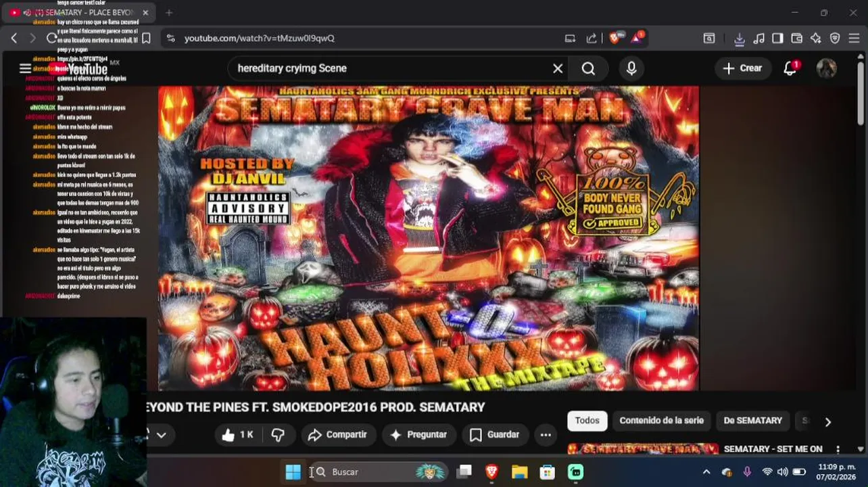Open YouTube notifications bell

pos(790,68)
